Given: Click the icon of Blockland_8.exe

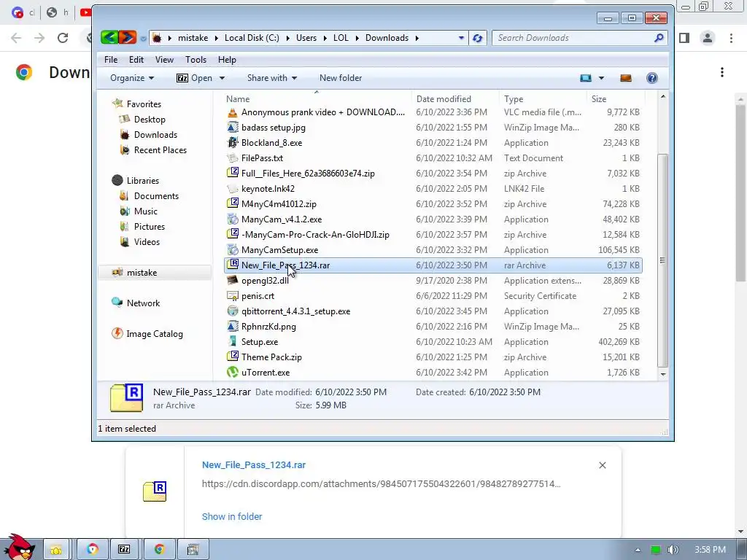Looking at the screenshot, I should point(233,143).
